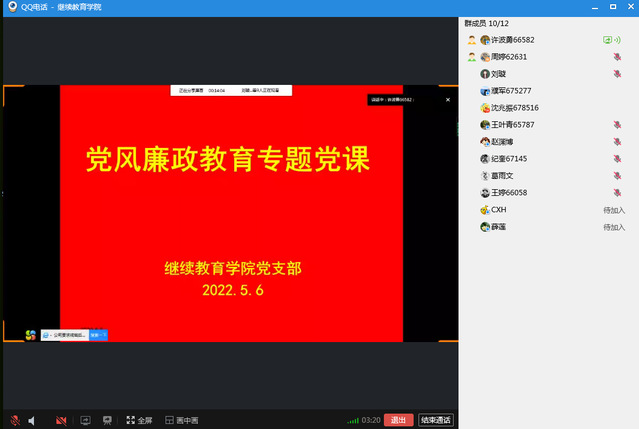The height and width of the screenshot is (429, 639).
Task: Click the screen share icon
Action: 85,420
